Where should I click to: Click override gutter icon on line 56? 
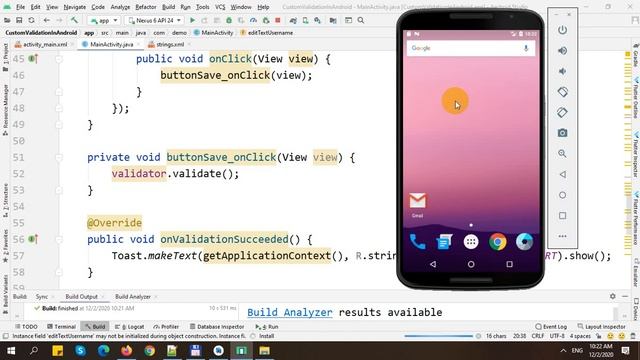click(x=33, y=239)
